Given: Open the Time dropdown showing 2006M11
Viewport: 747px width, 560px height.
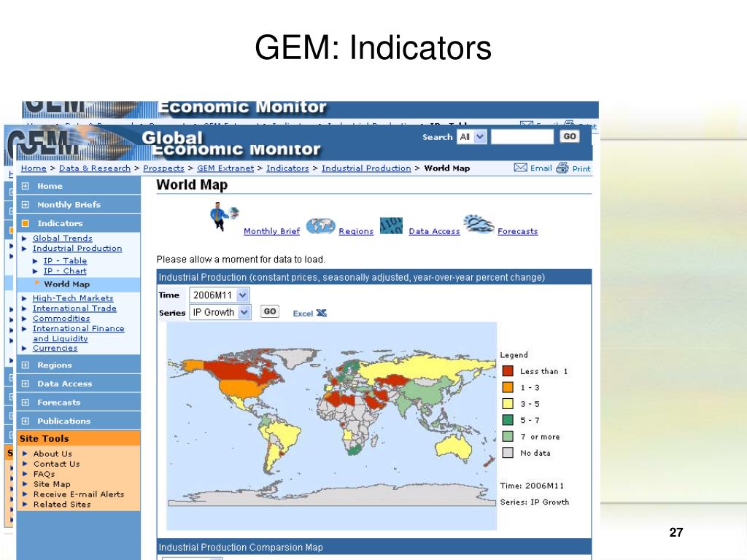Looking at the screenshot, I should [x=219, y=295].
